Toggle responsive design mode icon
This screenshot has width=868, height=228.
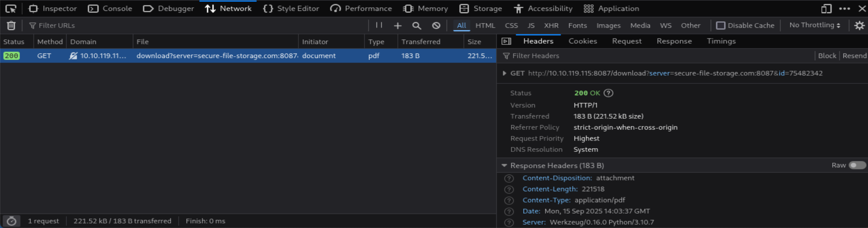click(826, 9)
